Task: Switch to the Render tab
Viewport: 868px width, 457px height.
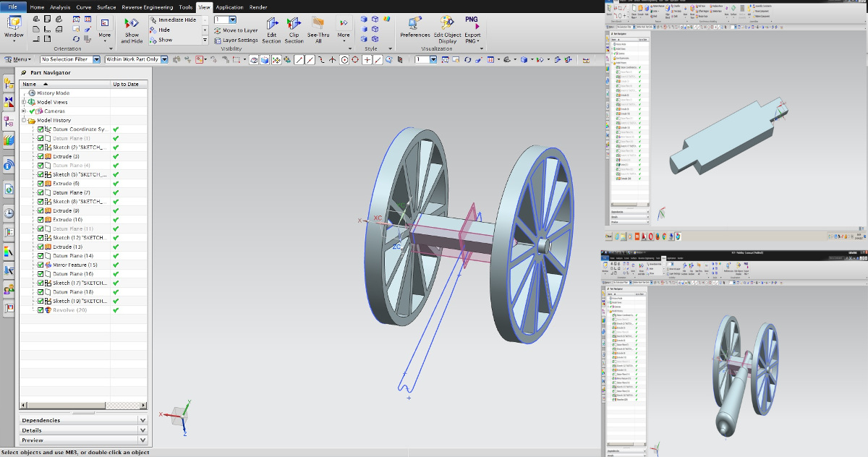Action: pyautogui.click(x=258, y=7)
